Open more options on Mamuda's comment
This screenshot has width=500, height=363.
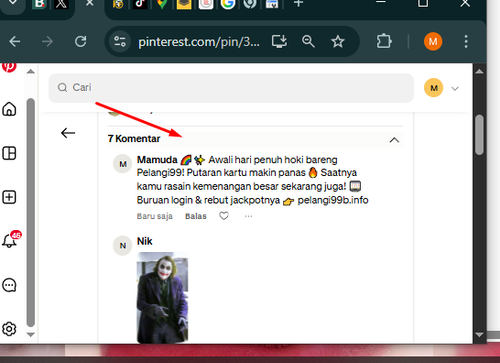pos(248,216)
